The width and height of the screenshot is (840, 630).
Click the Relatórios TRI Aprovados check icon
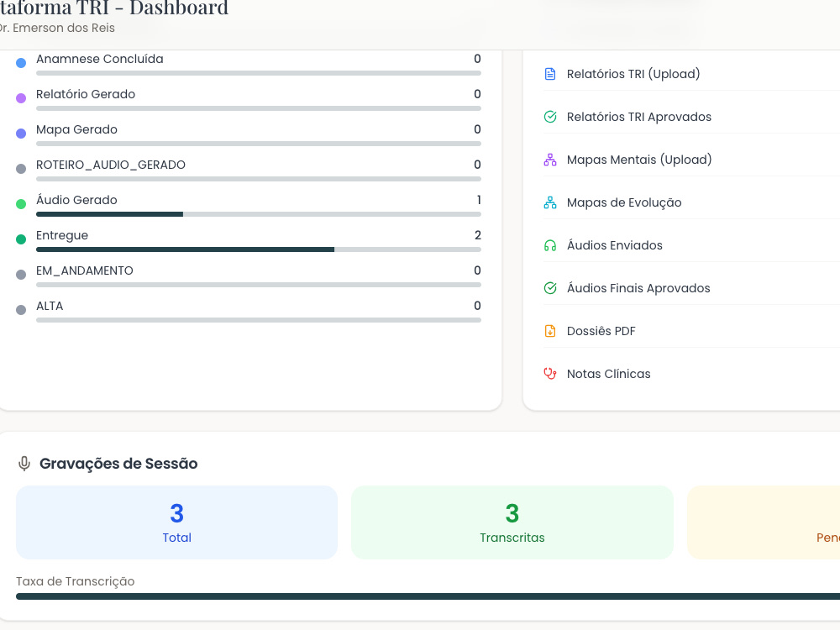(550, 117)
